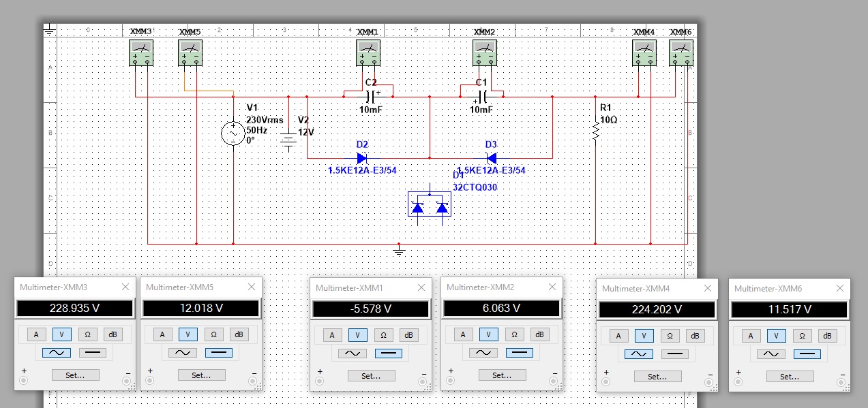The height and width of the screenshot is (408, 868).
Task: Click the 10mF value label under C2
Action: 371,109
